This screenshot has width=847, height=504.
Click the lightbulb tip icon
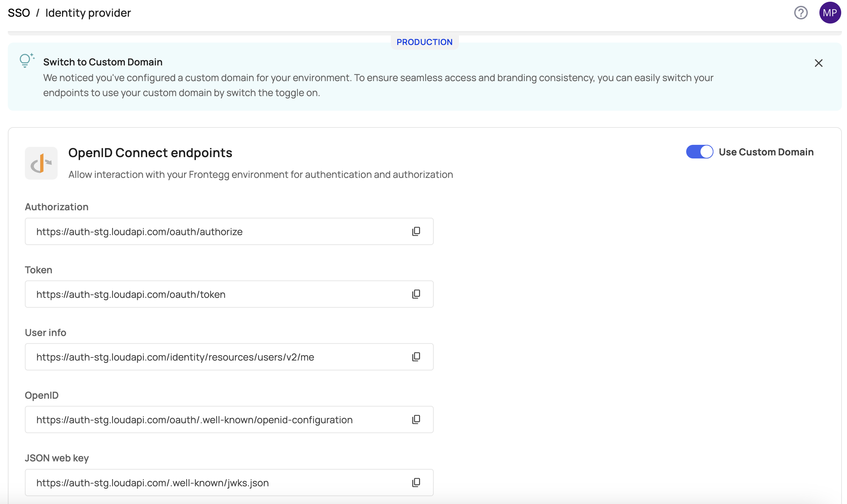pos(26,60)
